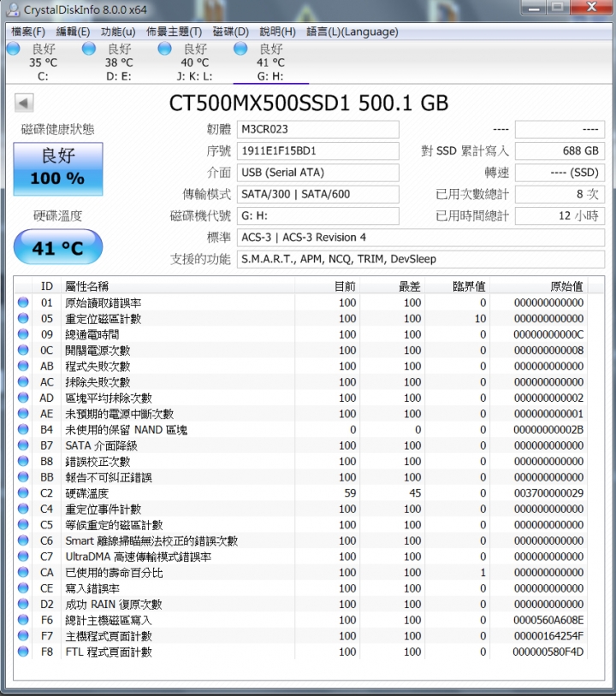This screenshot has width=616, height=696.
Task: Click the status icon for attribute CA
Action: pos(23,573)
